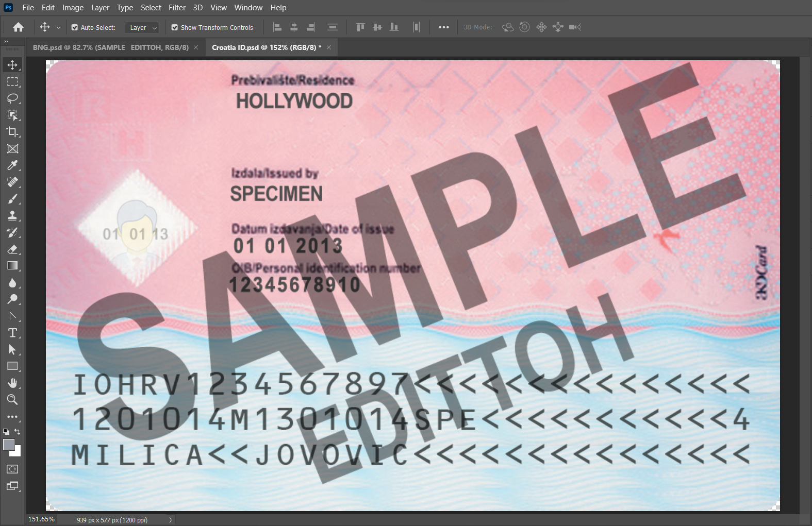This screenshot has width=812, height=526.
Task: Open the Select menu
Action: click(x=151, y=8)
